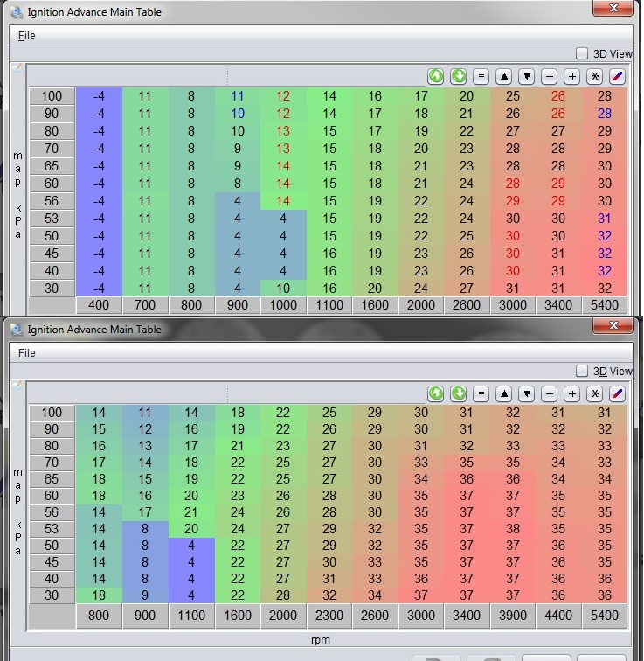Open the File menu in lower window

(27, 353)
